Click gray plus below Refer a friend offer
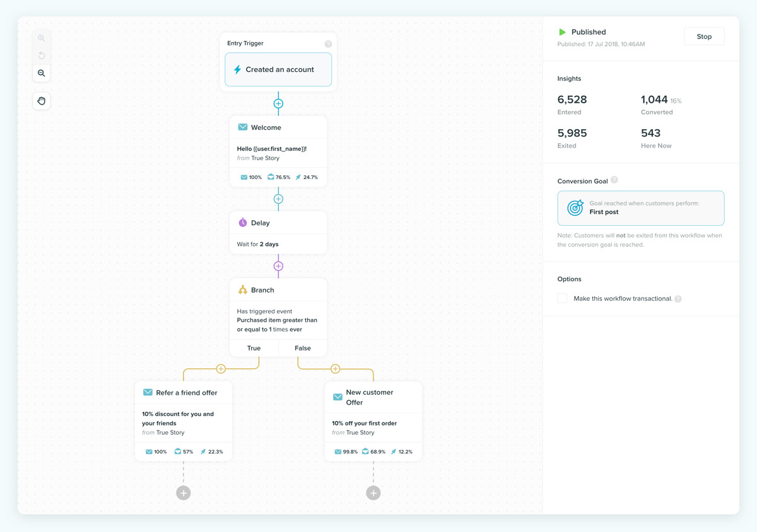 point(184,493)
